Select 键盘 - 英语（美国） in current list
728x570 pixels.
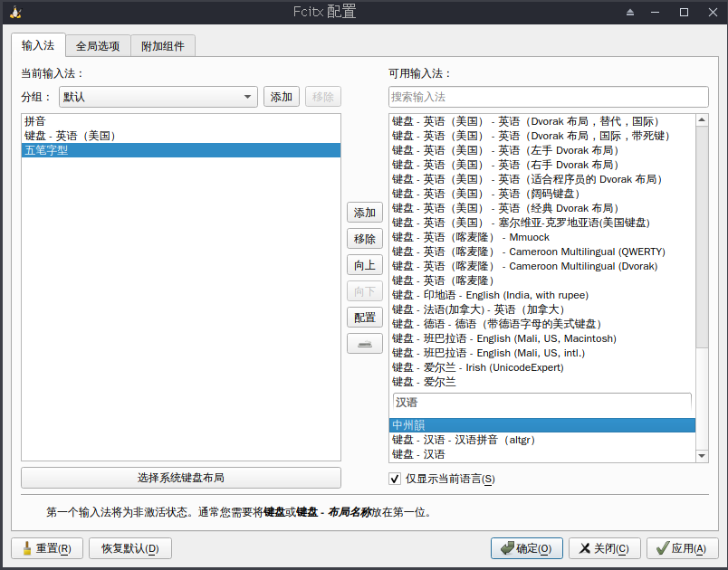coord(181,136)
